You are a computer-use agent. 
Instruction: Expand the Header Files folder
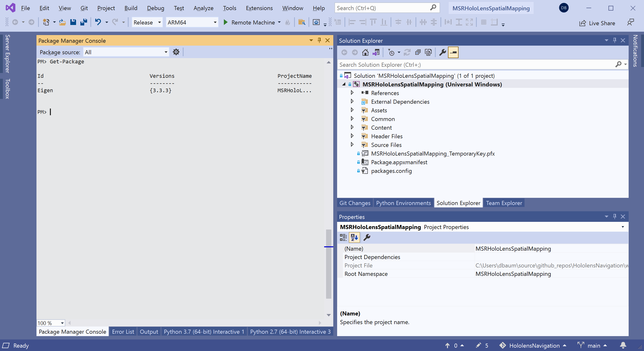click(352, 136)
